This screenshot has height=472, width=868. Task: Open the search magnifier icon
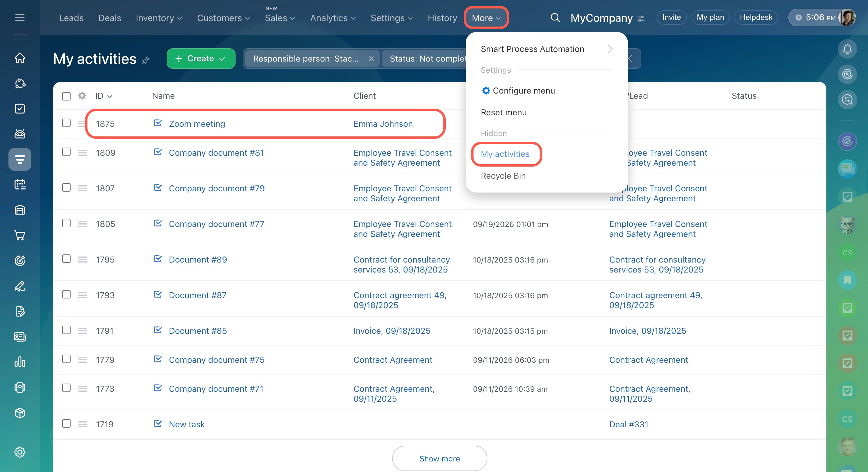pos(555,18)
